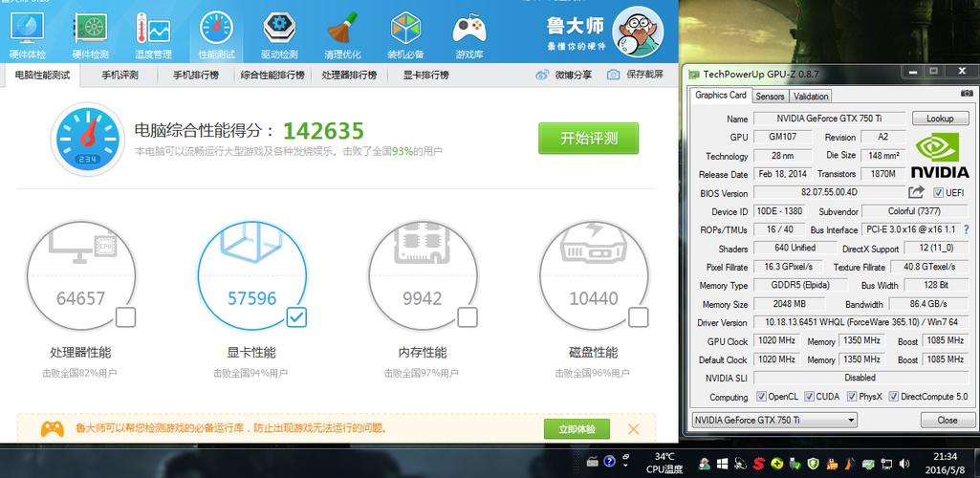Select the 性能测试 performance test icon
980x478 pixels.
coord(216,29)
